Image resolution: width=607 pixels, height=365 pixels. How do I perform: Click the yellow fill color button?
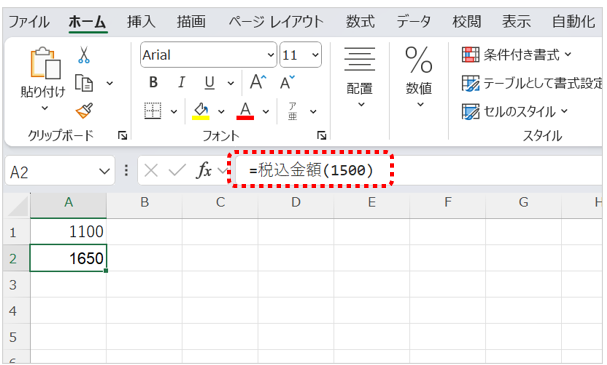(201, 111)
